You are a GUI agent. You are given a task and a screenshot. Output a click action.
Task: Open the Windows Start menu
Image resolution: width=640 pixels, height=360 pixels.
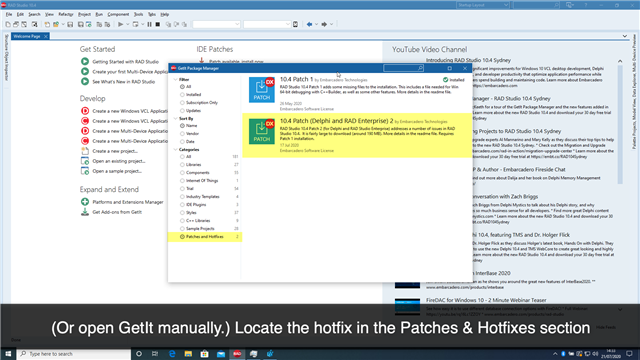(8, 354)
